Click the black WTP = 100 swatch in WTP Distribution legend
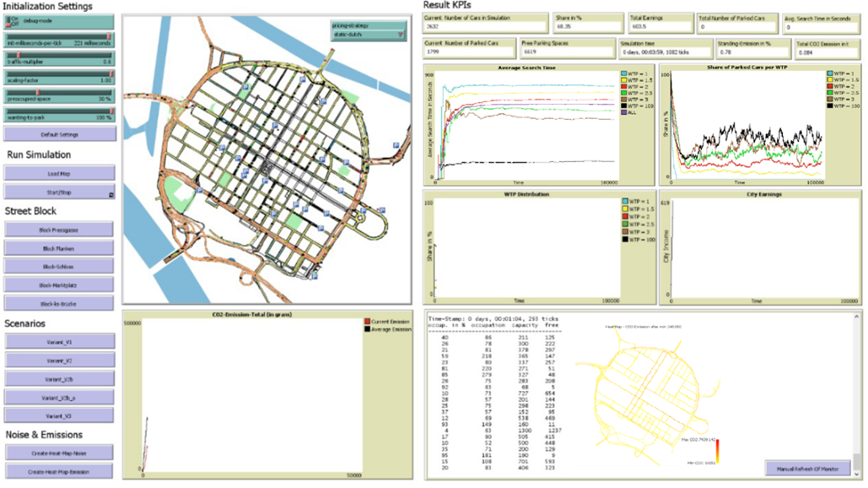 click(624, 240)
